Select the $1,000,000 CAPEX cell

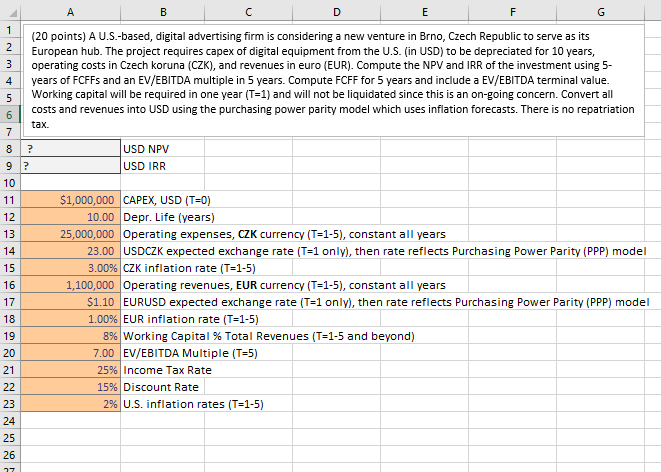click(x=70, y=200)
